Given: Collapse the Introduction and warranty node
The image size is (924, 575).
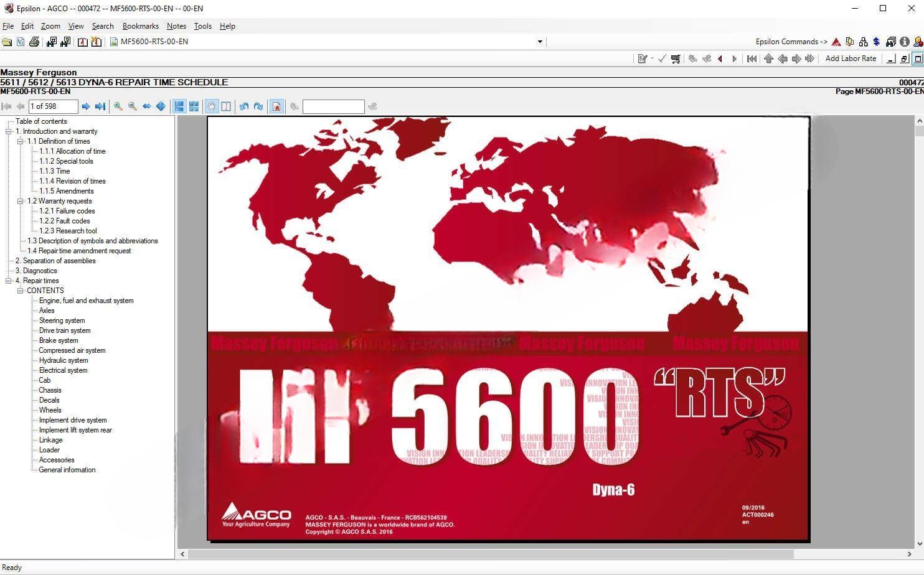Looking at the screenshot, I should 9,131.
